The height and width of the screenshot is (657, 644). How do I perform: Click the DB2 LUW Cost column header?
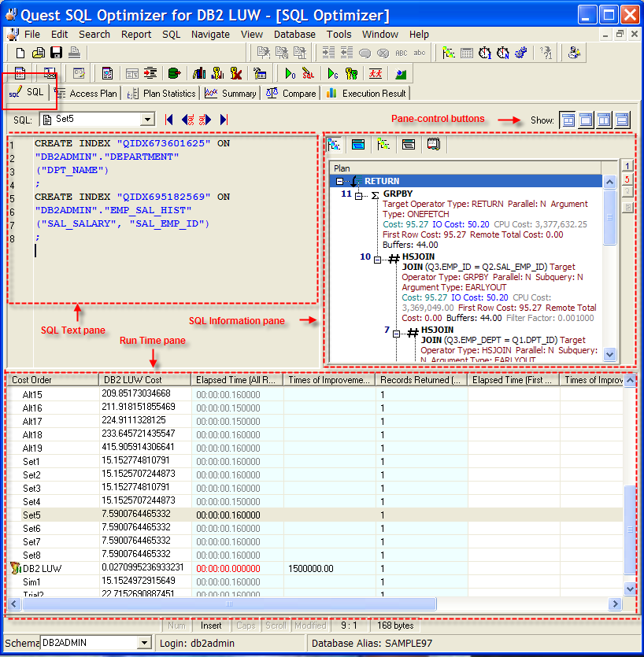click(x=145, y=380)
